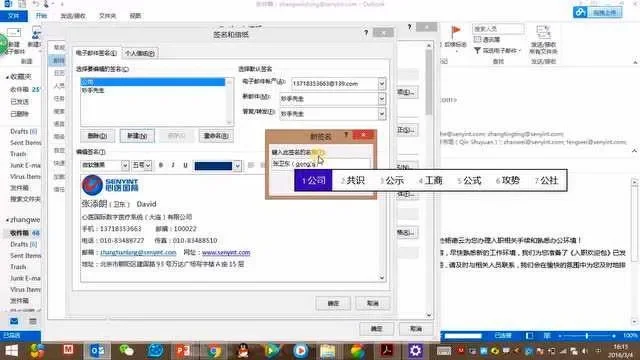Click the red M taskbar icon

coord(68,350)
